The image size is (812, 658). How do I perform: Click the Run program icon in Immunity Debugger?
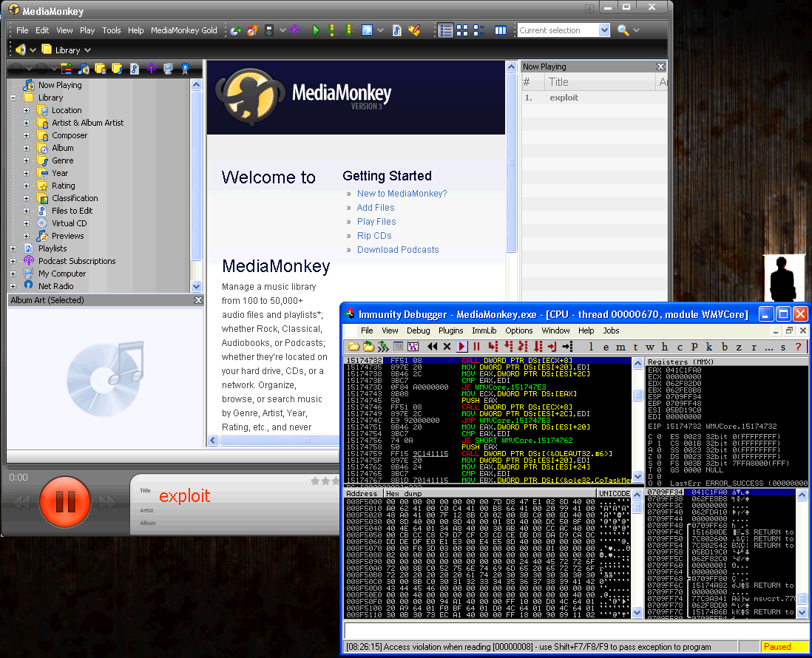(x=462, y=346)
